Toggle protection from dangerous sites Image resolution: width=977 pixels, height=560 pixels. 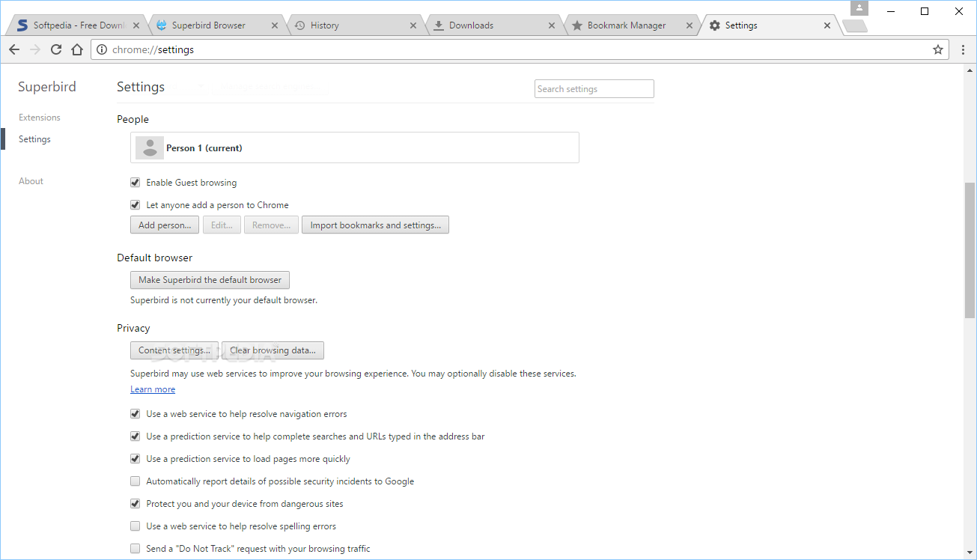point(135,503)
